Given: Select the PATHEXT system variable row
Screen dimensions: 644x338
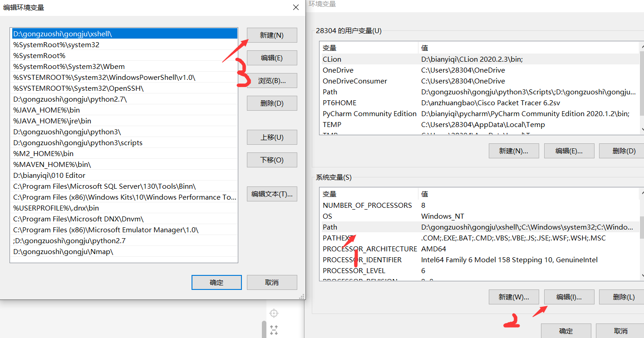Looking at the screenshot, I should [x=479, y=238].
